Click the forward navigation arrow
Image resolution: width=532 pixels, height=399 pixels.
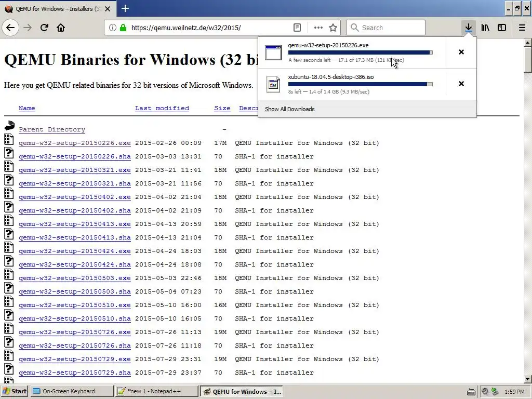(28, 28)
